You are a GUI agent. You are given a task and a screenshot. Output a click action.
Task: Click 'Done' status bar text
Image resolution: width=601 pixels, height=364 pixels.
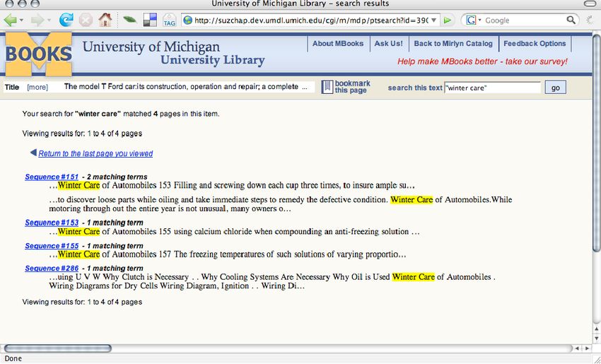coord(13,358)
